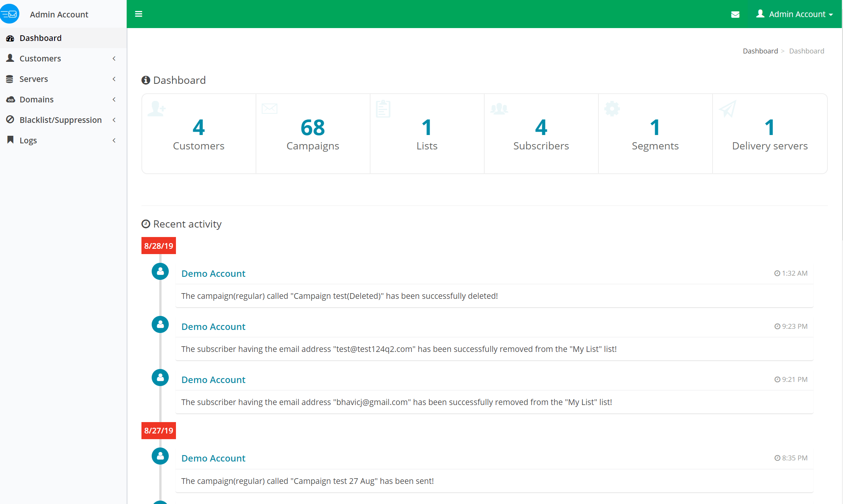This screenshot has width=843, height=504.
Task: Click the Demo Account link on 8/27/19
Action: [x=213, y=458]
